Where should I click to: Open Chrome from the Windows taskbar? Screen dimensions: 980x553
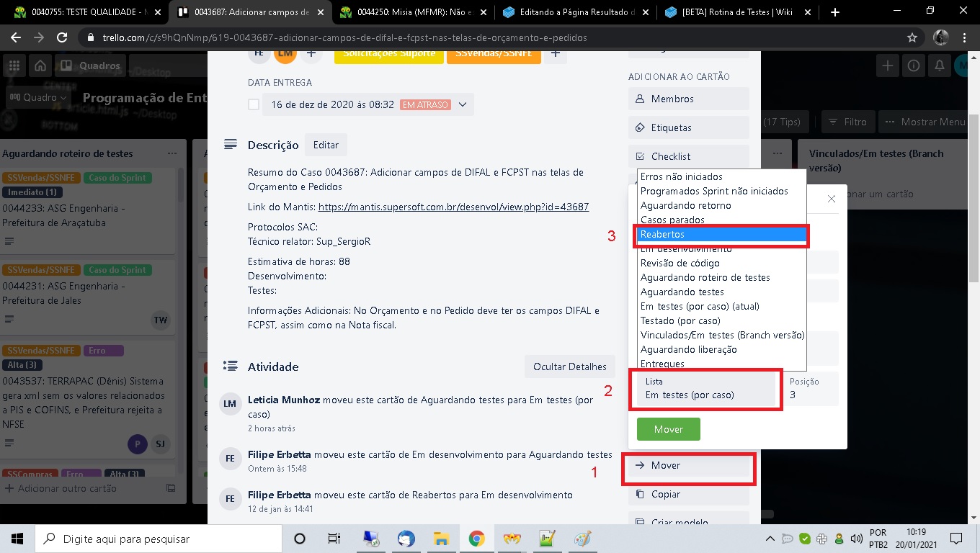tap(476, 539)
